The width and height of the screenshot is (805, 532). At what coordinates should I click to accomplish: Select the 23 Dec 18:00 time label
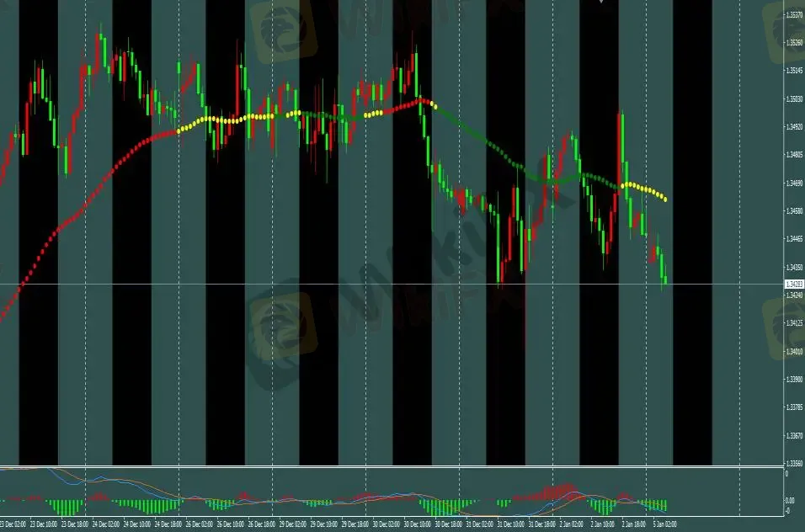coord(74,524)
